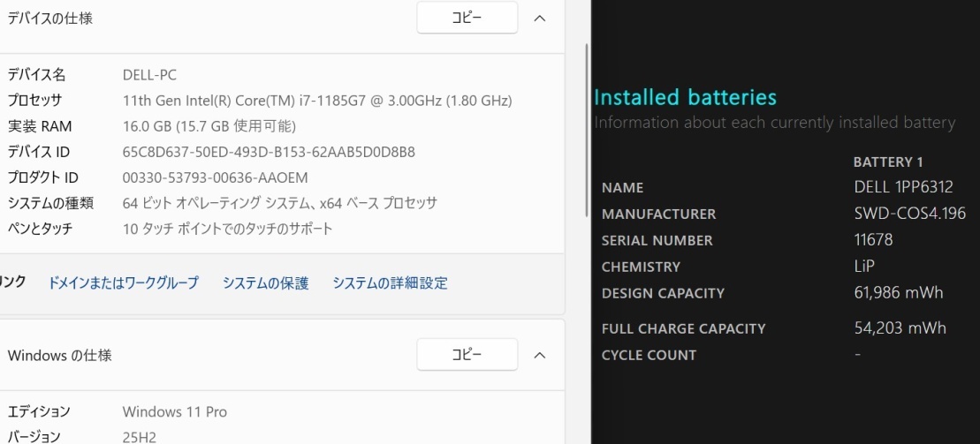Click the full charge capacity 54,203 mWh
The image size is (980, 444).
click(x=900, y=328)
